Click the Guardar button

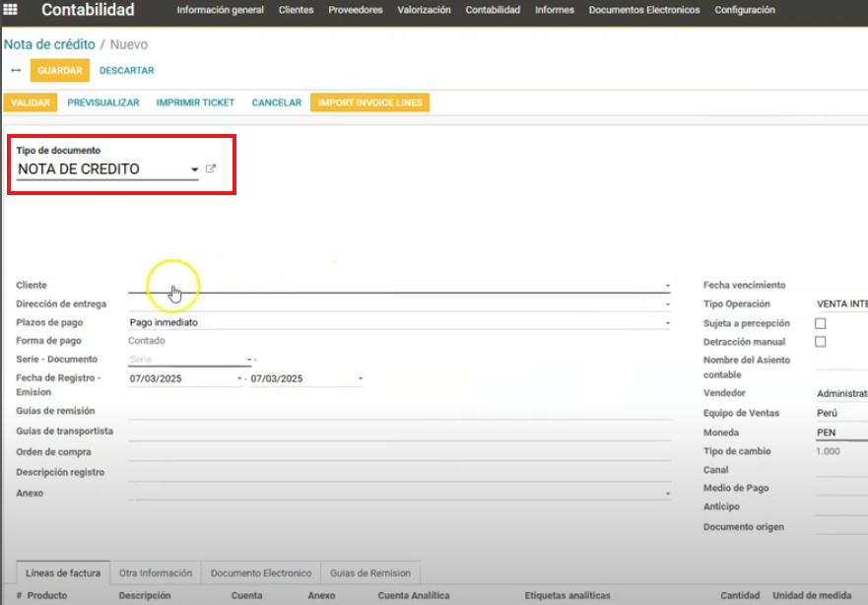60,71
